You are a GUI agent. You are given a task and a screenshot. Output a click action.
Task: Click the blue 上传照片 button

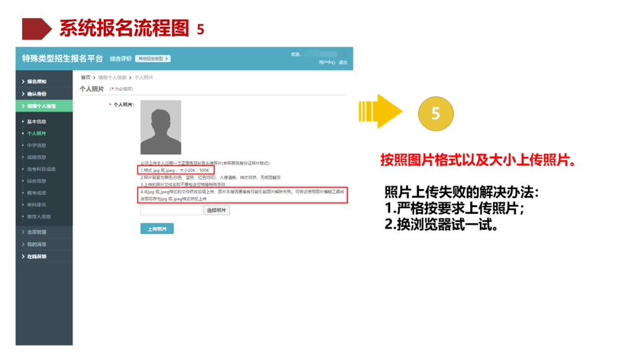(157, 229)
